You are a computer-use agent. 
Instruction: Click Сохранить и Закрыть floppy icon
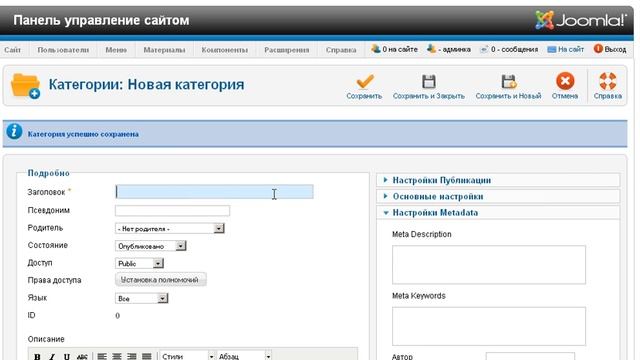(x=429, y=81)
